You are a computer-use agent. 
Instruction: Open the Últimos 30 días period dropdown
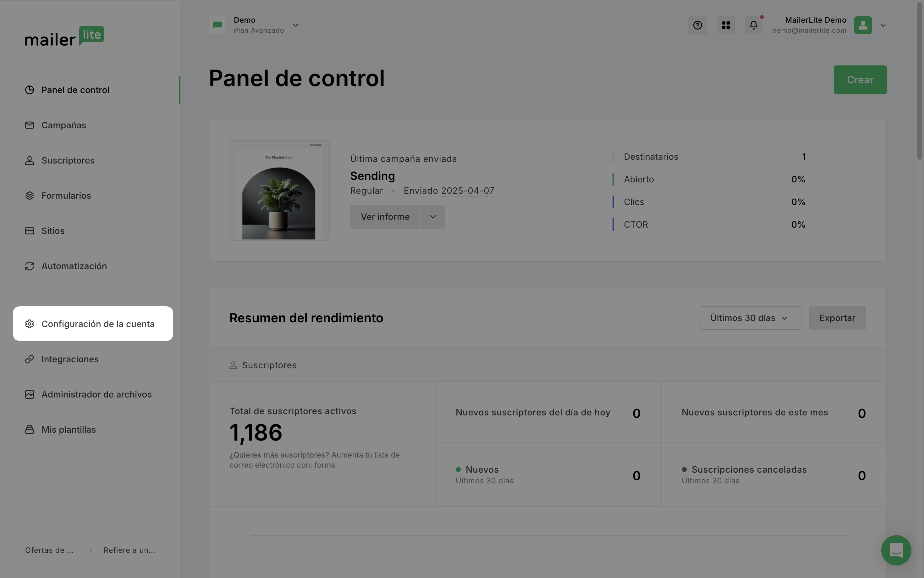coord(750,318)
